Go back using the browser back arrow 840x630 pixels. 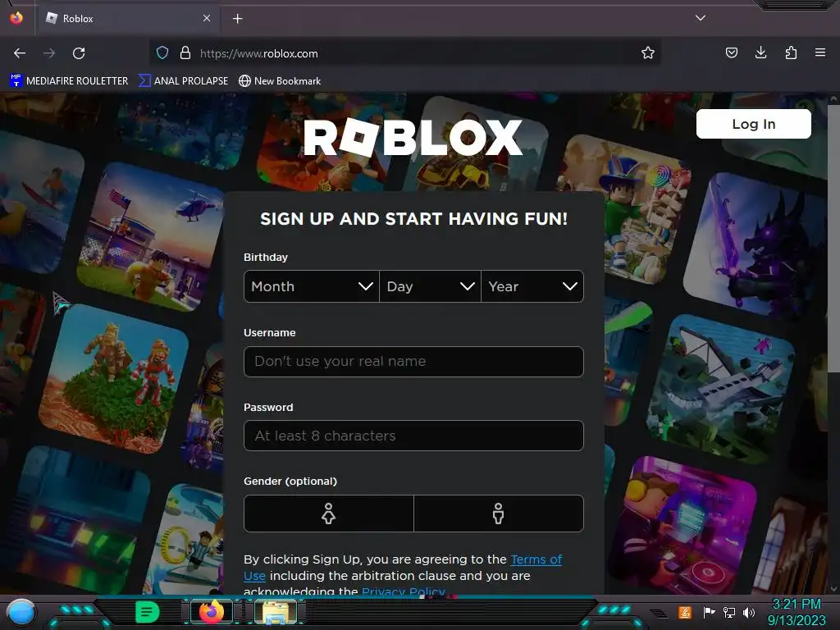tap(20, 53)
